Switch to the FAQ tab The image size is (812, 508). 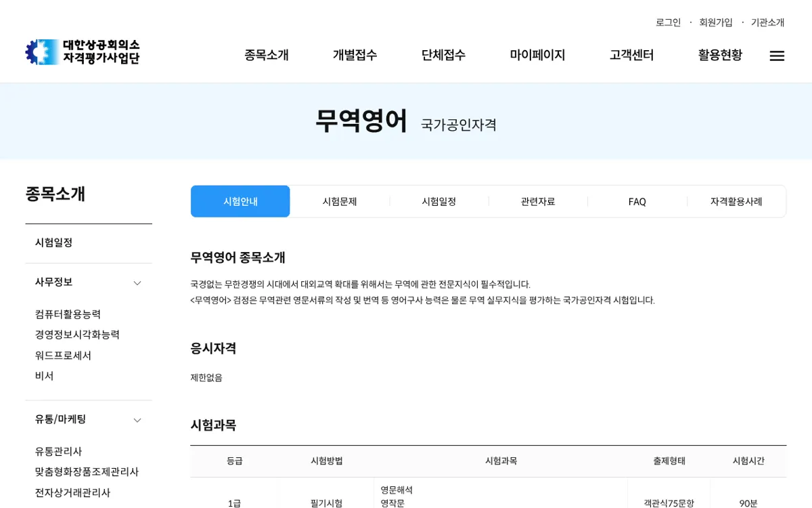pos(637,201)
